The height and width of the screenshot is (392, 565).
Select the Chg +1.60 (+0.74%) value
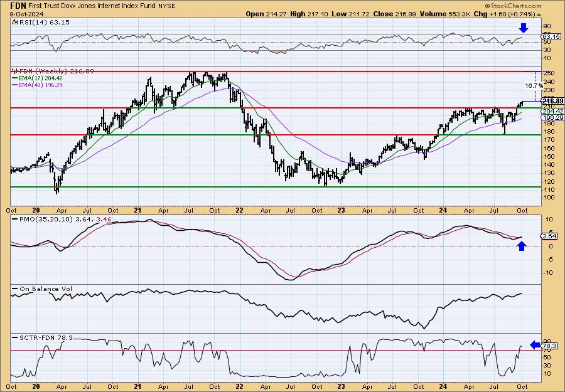505,14
